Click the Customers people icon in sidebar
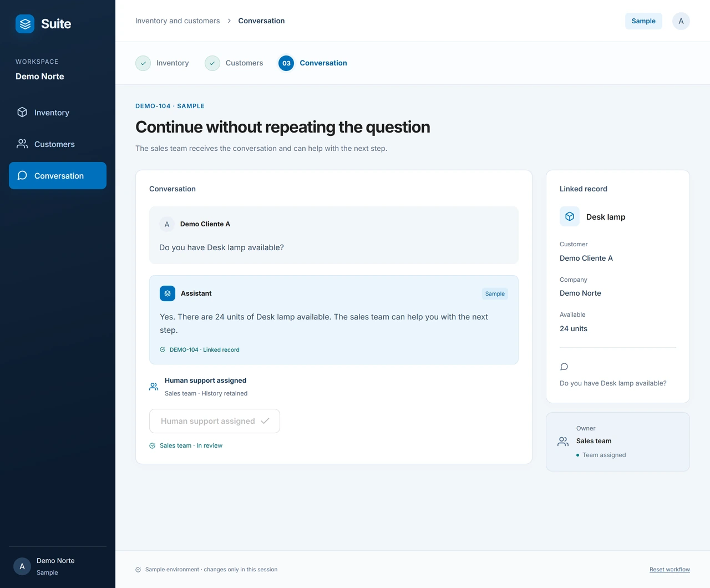The image size is (710, 588). coord(22,144)
